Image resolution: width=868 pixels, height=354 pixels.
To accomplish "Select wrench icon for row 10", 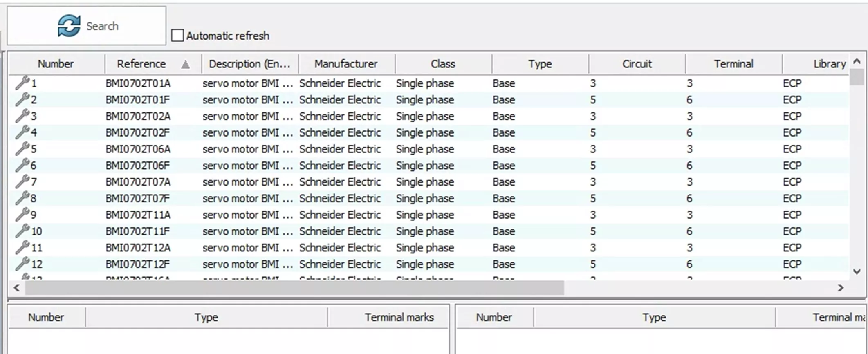I will pos(22,231).
